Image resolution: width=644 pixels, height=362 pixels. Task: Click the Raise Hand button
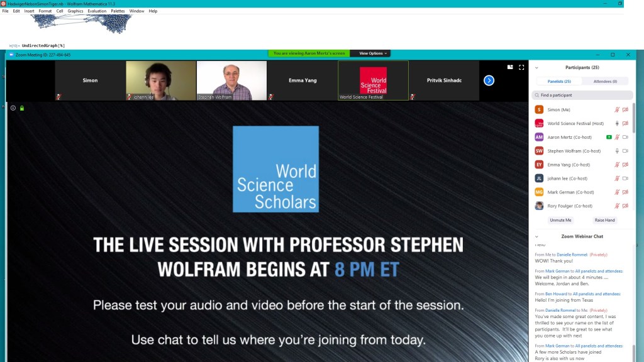[604, 220]
